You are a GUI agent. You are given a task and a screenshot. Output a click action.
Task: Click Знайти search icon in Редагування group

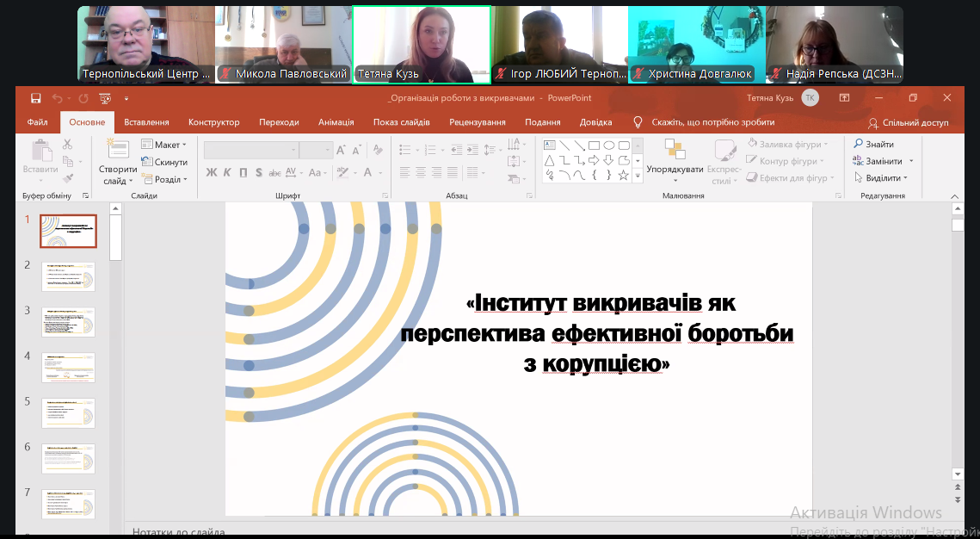click(874, 145)
